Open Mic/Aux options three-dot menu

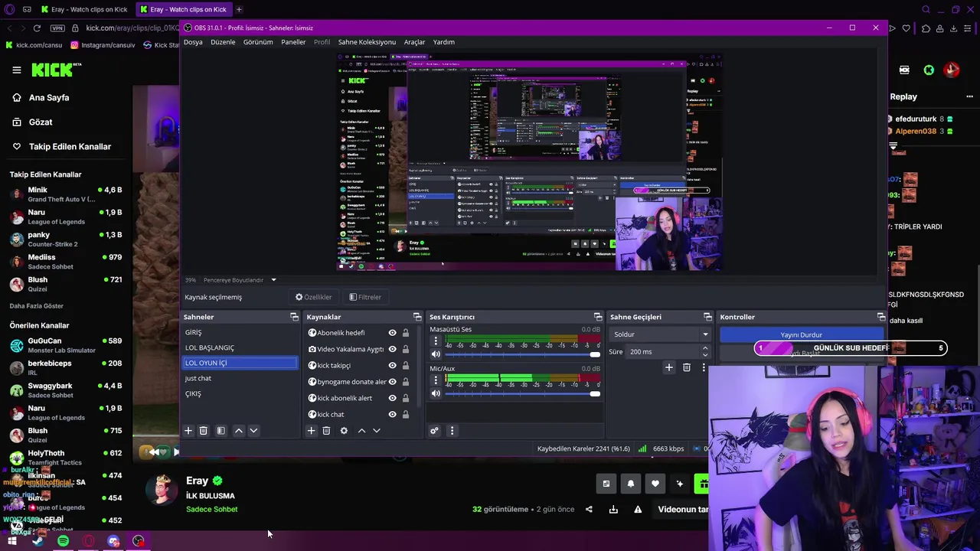(436, 380)
